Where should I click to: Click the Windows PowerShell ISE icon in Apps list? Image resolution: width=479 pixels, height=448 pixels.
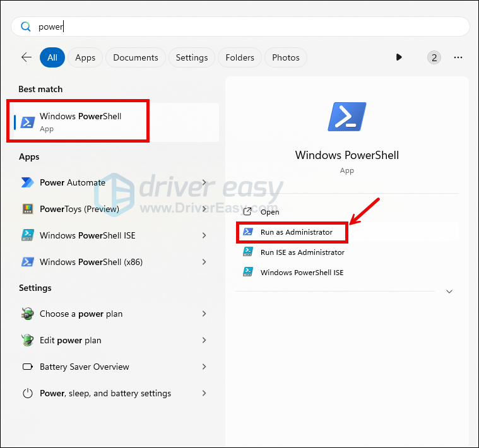[27, 235]
